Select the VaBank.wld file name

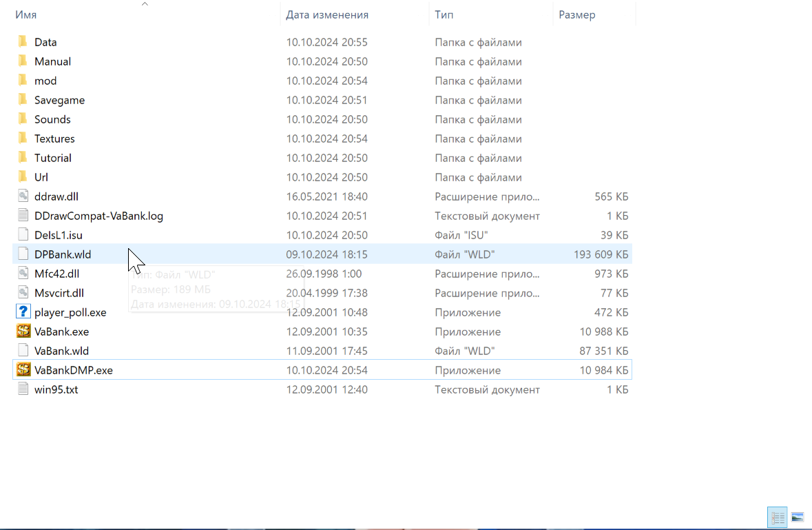point(61,351)
